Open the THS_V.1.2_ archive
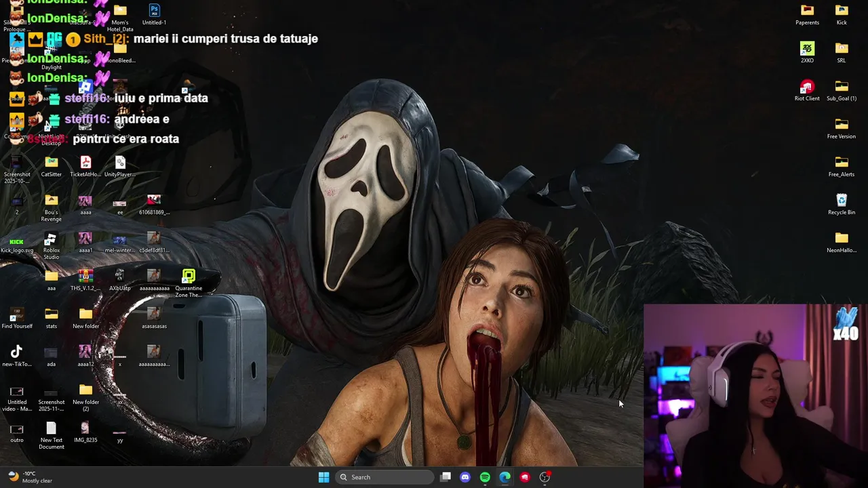 click(85, 276)
